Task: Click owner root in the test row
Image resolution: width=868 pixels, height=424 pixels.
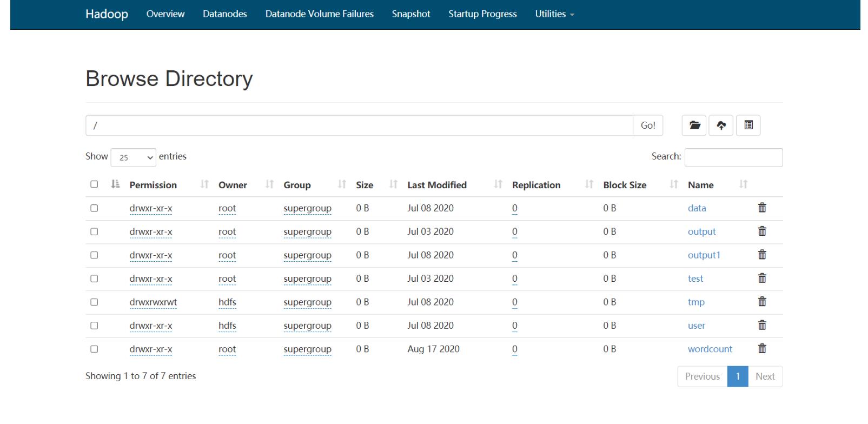Action: pos(227,279)
